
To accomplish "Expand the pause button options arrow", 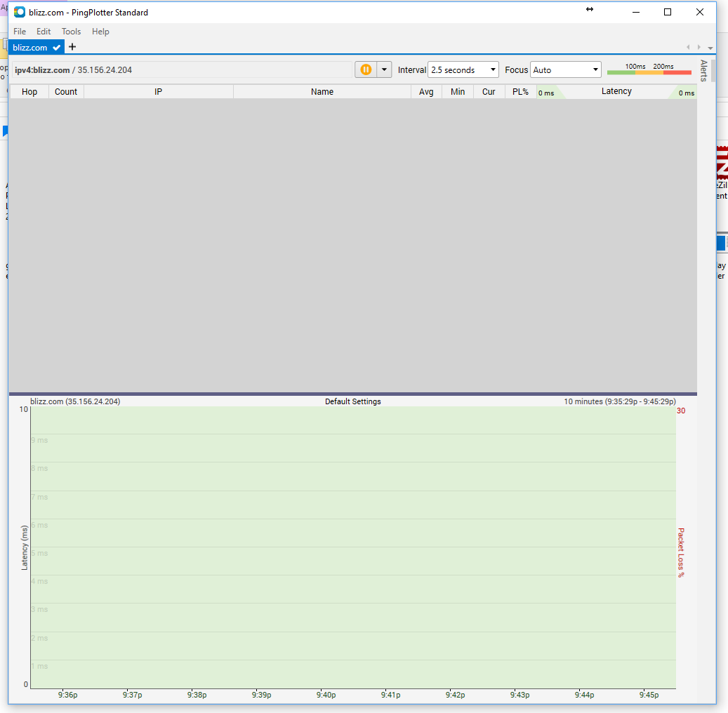I will click(x=384, y=69).
